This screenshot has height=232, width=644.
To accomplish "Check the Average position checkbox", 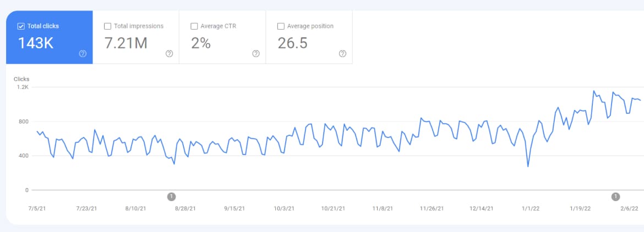I will [281, 26].
